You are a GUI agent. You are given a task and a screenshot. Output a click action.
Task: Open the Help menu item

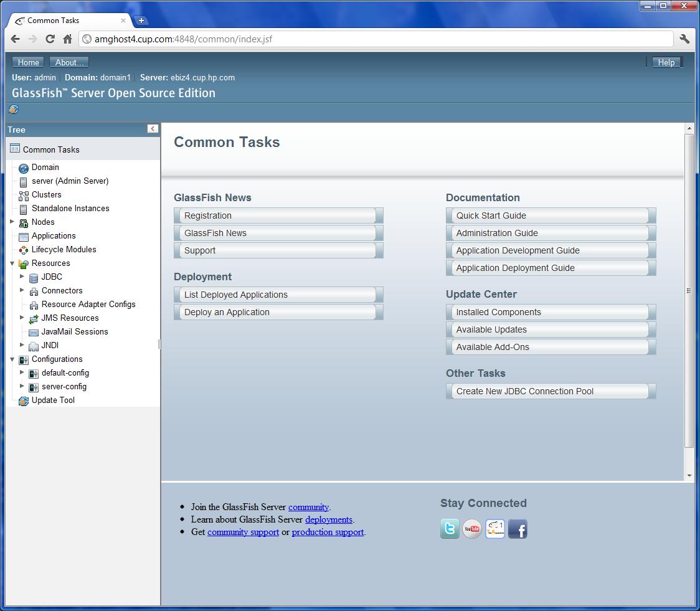pyautogui.click(x=666, y=62)
